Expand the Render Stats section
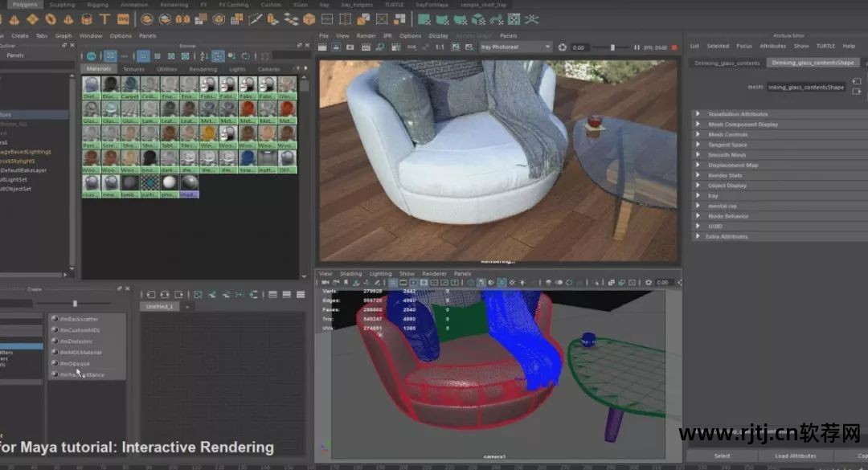Screen dimensions: 868x470 click(727, 175)
